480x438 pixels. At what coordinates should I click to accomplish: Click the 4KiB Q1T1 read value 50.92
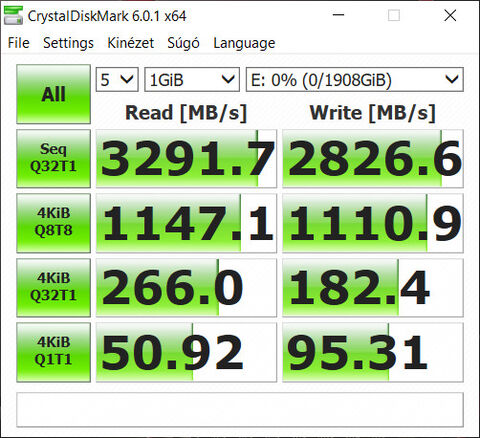[186, 352]
